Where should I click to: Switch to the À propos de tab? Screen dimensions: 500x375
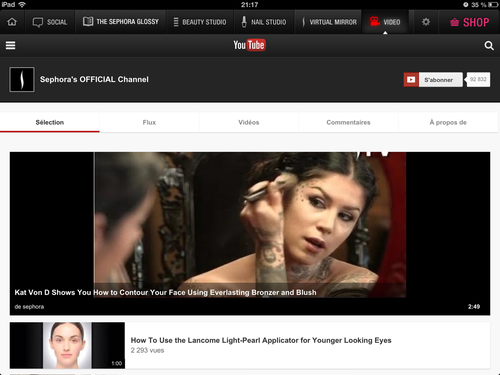448,122
